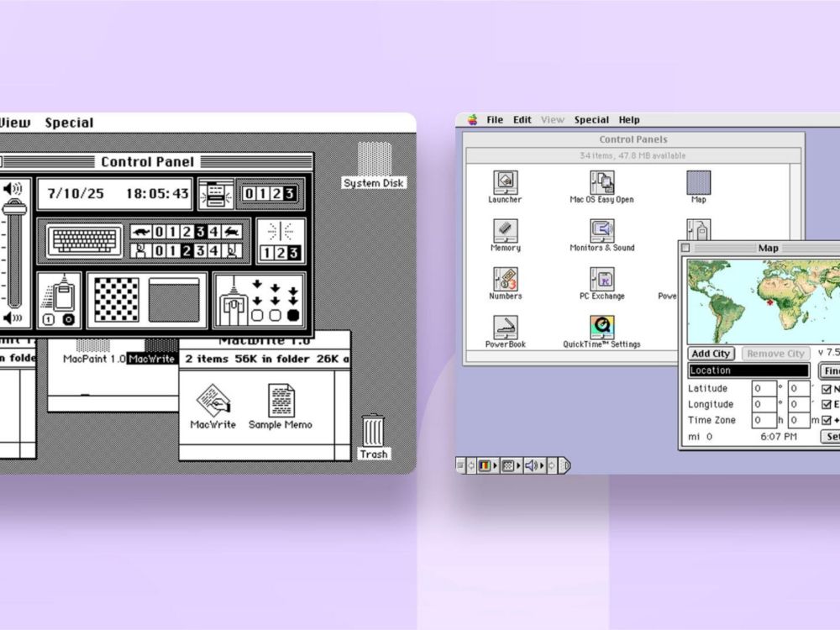Screen dimensions: 840x630
Task: Click the Time Zone hours field
Action: (x=764, y=421)
